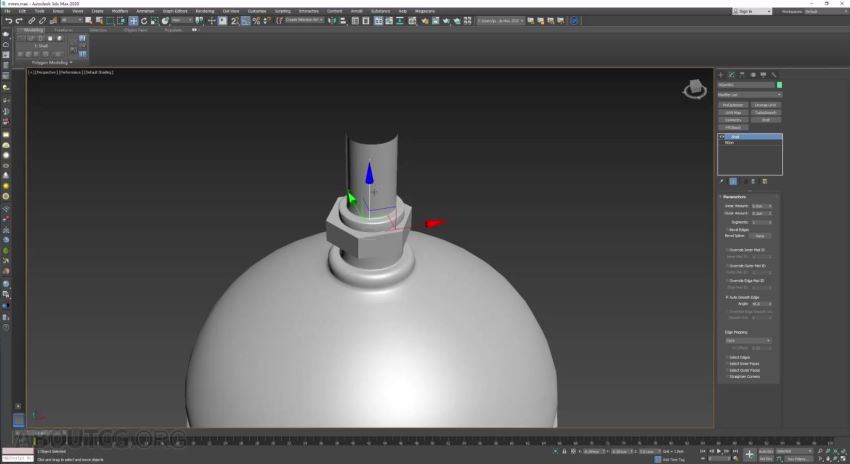Switch to the Motion command panel tab
Screen dimensions: 850x464
click(x=753, y=75)
